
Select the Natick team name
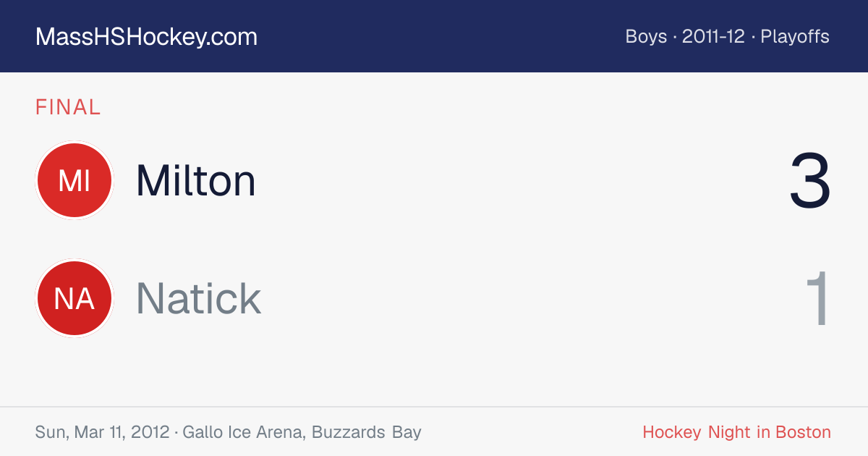(x=199, y=298)
